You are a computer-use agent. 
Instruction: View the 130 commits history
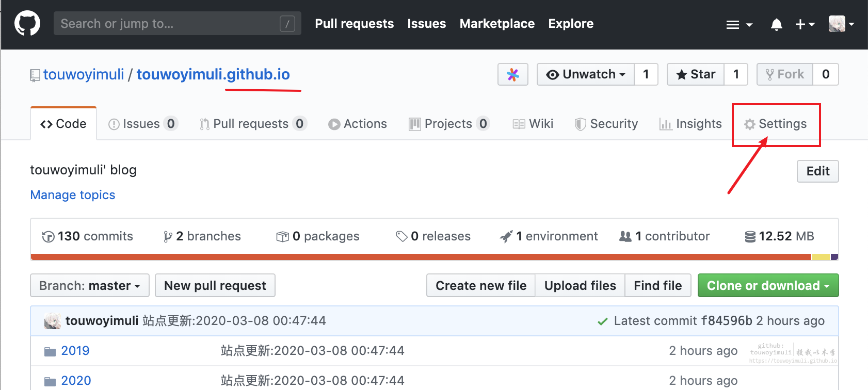coord(87,236)
